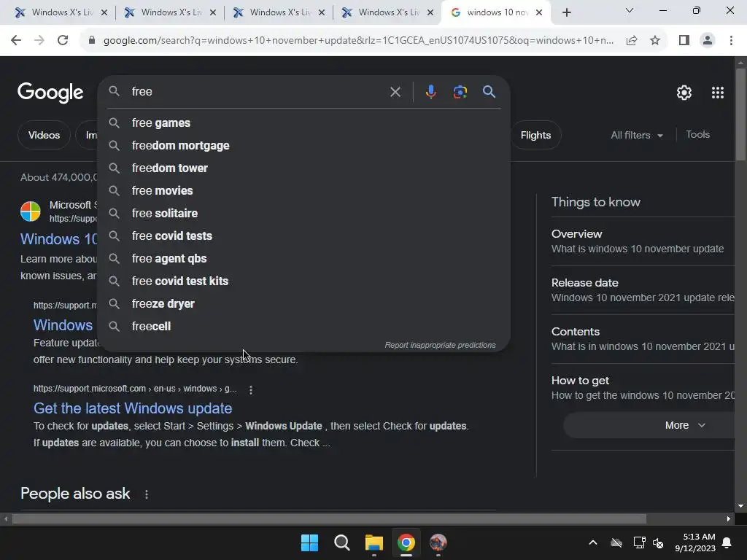Select the 'freecell' suggestion
The width and height of the screenshot is (747, 560).
pos(304,327)
